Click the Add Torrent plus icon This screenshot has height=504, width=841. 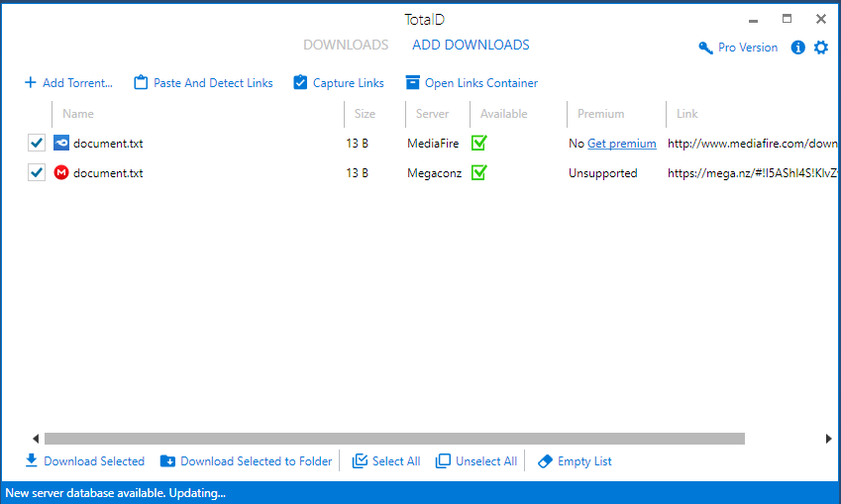31,82
